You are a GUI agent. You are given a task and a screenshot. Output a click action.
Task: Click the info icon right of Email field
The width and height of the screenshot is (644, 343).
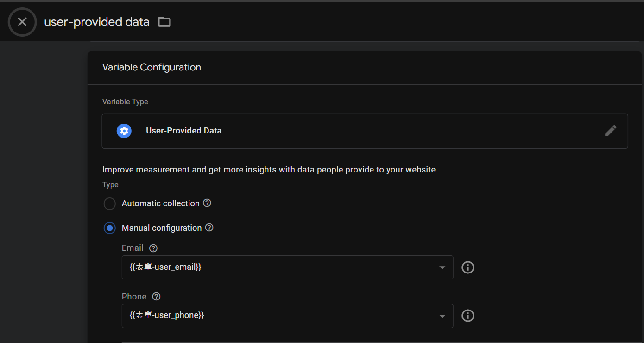click(468, 267)
